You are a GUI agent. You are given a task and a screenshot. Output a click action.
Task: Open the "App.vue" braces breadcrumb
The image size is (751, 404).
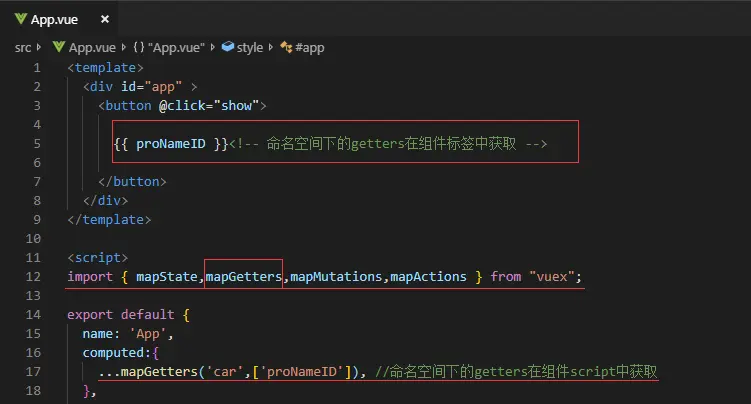[x=176, y=48]
